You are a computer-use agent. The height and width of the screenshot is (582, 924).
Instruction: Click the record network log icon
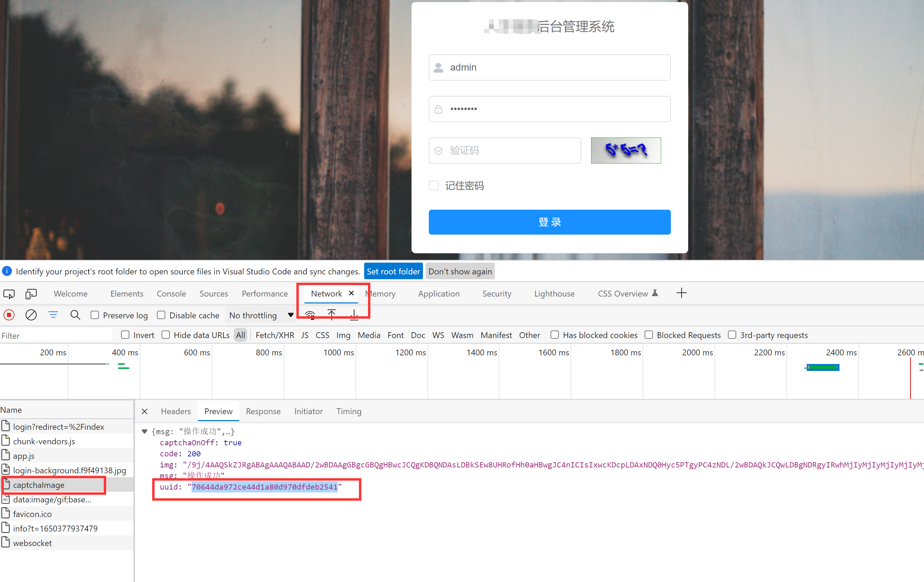click(x=9, y=315)
